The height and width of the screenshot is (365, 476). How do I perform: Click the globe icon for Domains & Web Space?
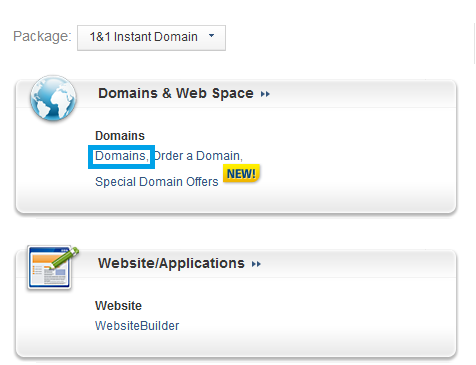(53, 98)
